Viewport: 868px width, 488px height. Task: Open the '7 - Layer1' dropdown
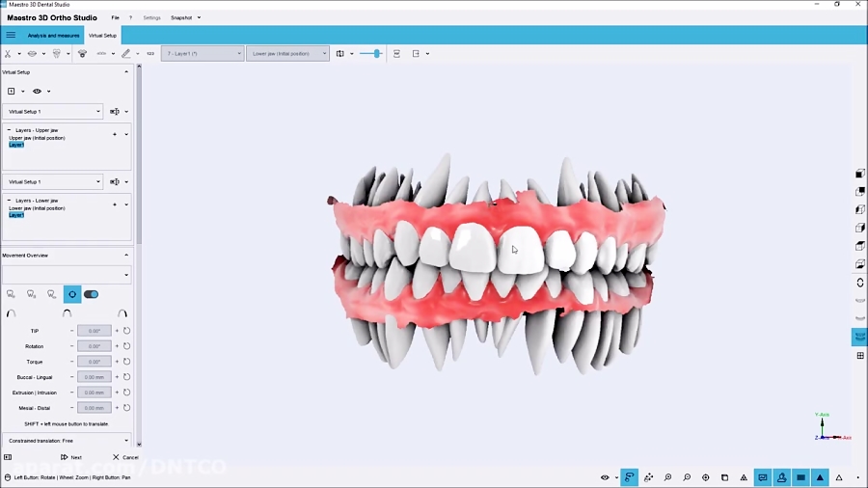tap(203, 54)
